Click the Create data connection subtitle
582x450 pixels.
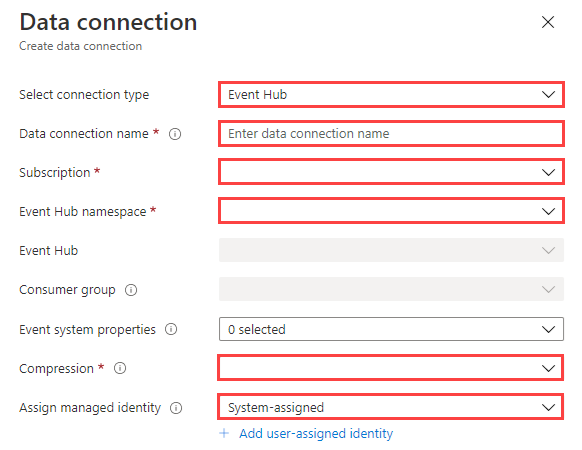[81, 46]
